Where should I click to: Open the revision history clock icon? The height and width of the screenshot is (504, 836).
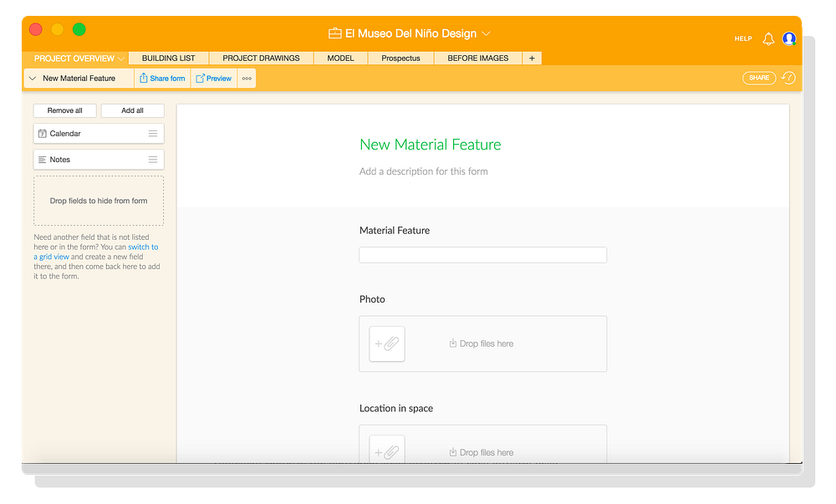coord(788,78)
